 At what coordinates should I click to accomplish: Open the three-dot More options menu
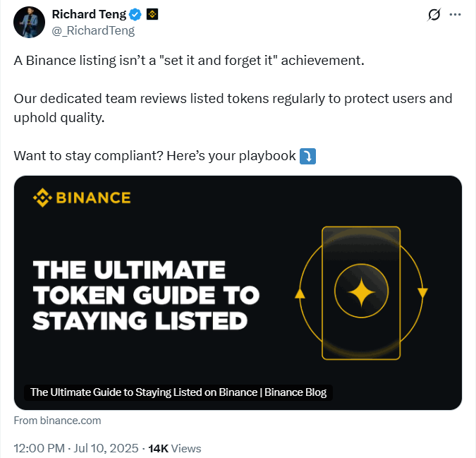click(456, 15)
